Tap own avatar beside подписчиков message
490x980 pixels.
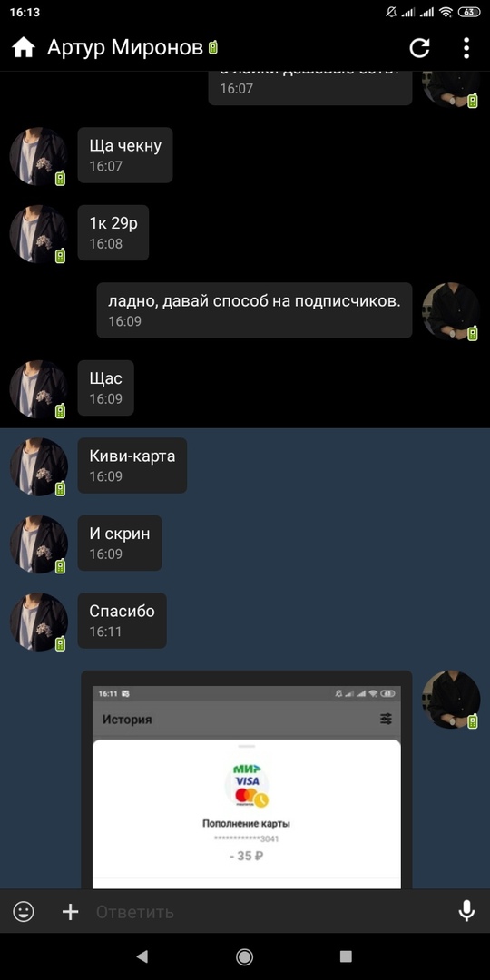451,311
